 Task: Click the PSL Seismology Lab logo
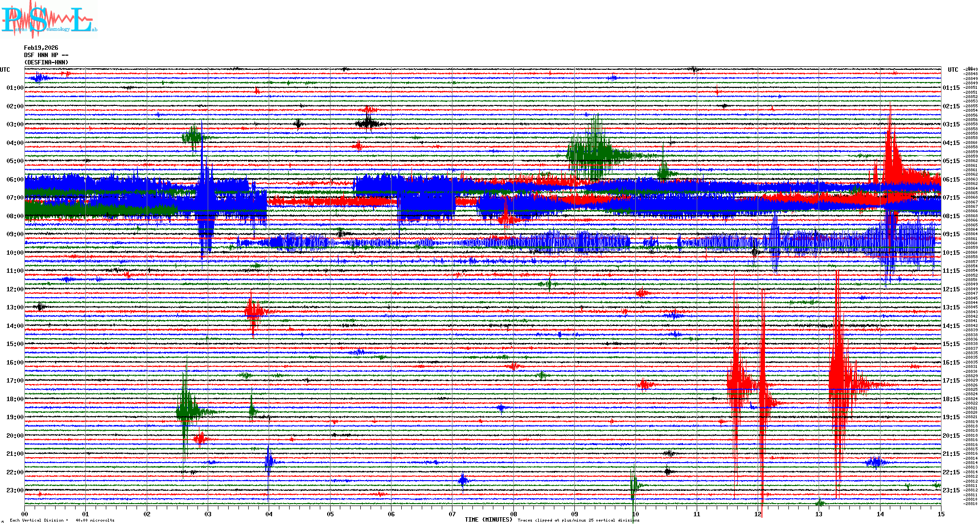(49, 20)
